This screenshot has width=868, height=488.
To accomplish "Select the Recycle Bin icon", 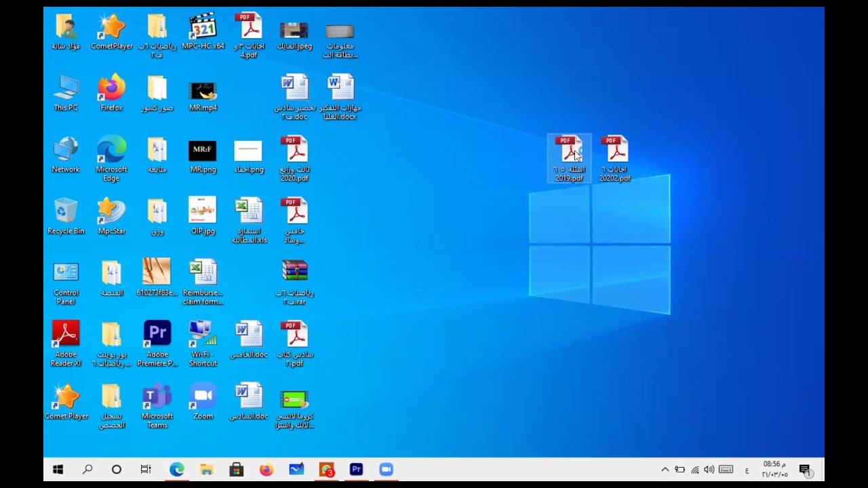I will tap(66, 217).
